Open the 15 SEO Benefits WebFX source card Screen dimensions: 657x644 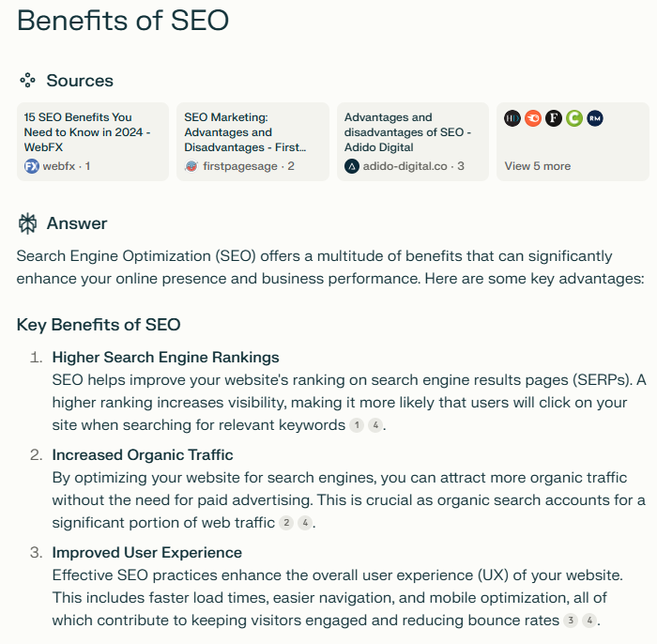pos(93,142)
